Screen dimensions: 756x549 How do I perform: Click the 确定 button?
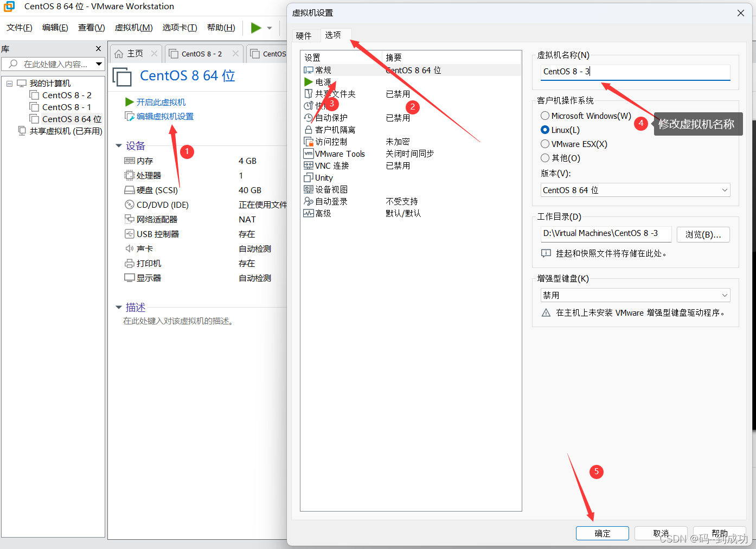tap(603, 533)
